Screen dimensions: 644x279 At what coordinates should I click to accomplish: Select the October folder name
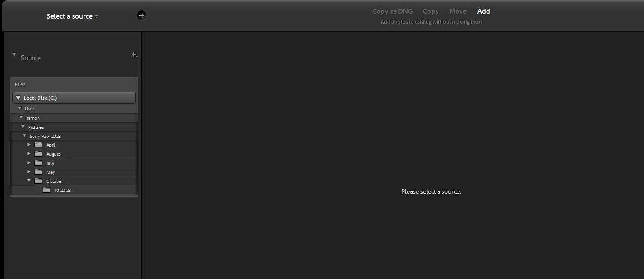click(54, 181)
